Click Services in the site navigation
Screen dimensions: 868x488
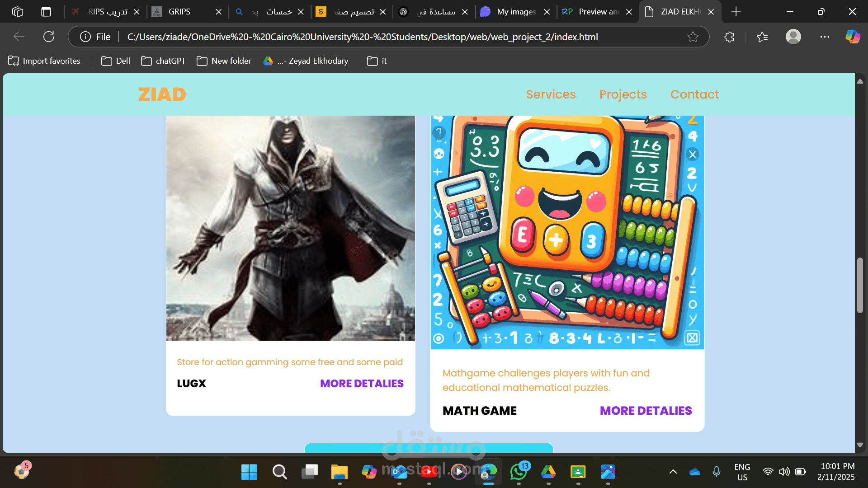coord(551,94)
